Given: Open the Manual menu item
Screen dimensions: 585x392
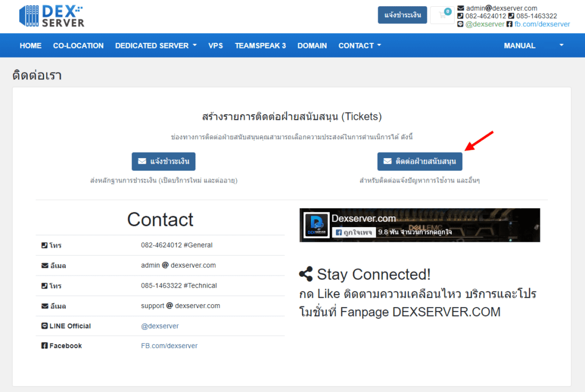Looking at the screenshot, I should point(520,46).
